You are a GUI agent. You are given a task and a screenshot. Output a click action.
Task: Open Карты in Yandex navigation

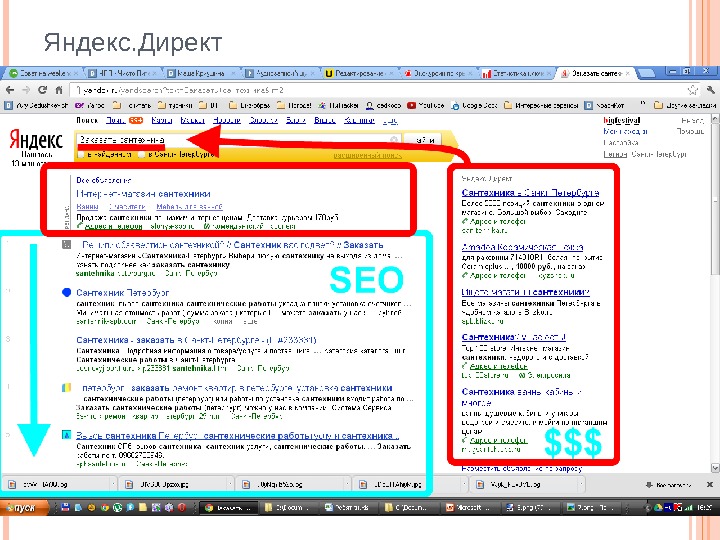tap(162, 120)
